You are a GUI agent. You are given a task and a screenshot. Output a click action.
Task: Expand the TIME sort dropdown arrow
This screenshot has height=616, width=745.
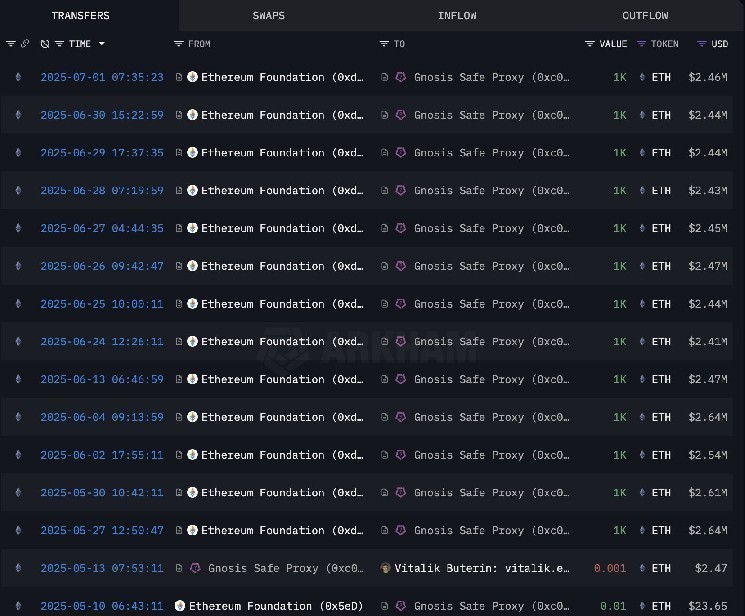(101, 44)
